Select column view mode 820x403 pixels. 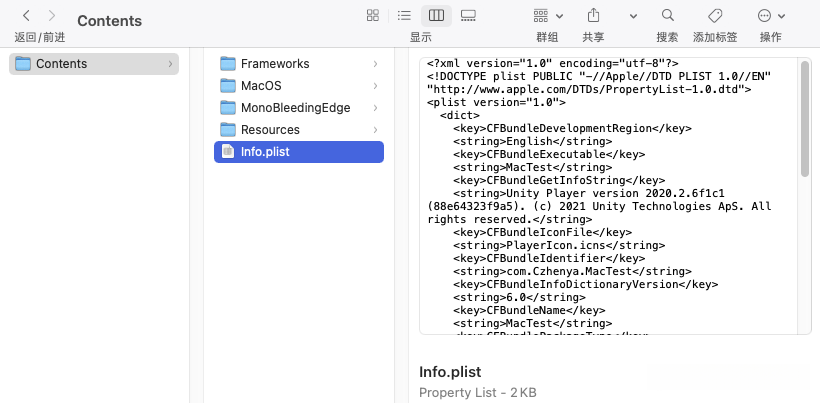(435, 16)
